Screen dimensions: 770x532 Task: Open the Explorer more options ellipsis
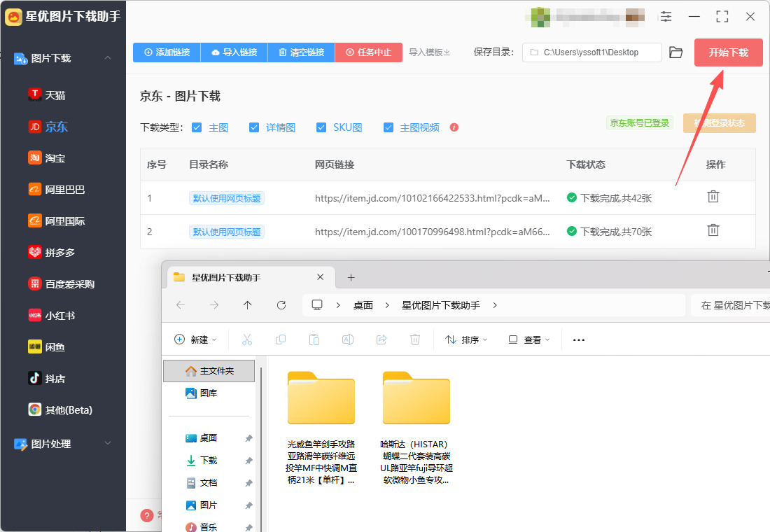coord(579,340)
